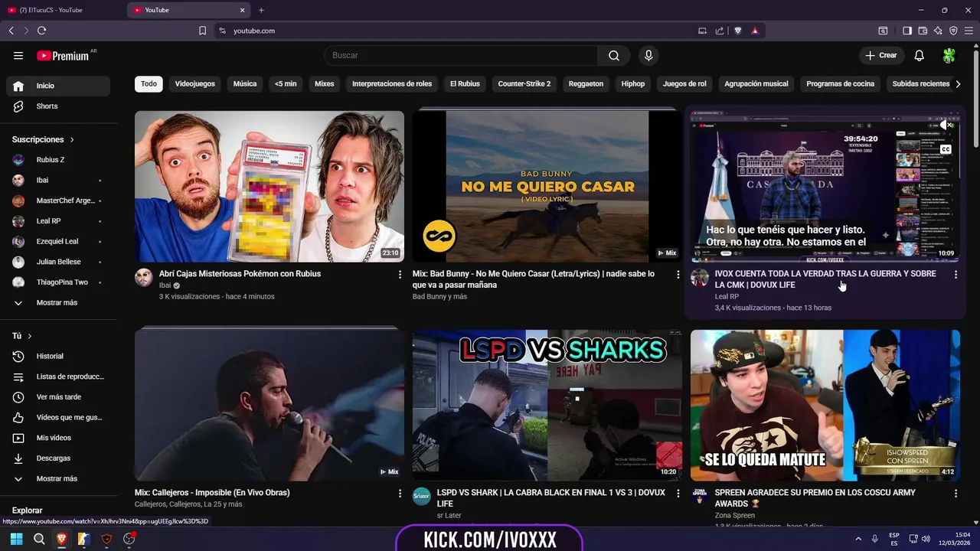
Task: Expand the Tú section header
Action: [22, 336]
